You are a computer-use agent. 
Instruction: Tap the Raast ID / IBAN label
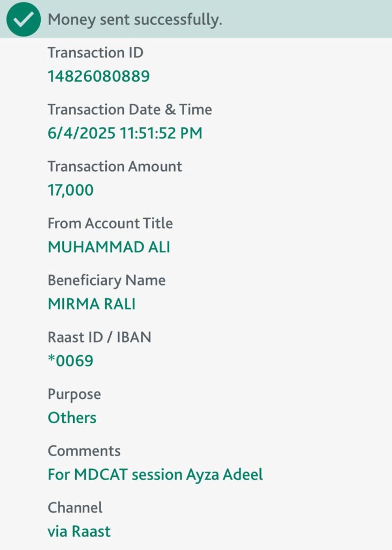pos(99,337)
